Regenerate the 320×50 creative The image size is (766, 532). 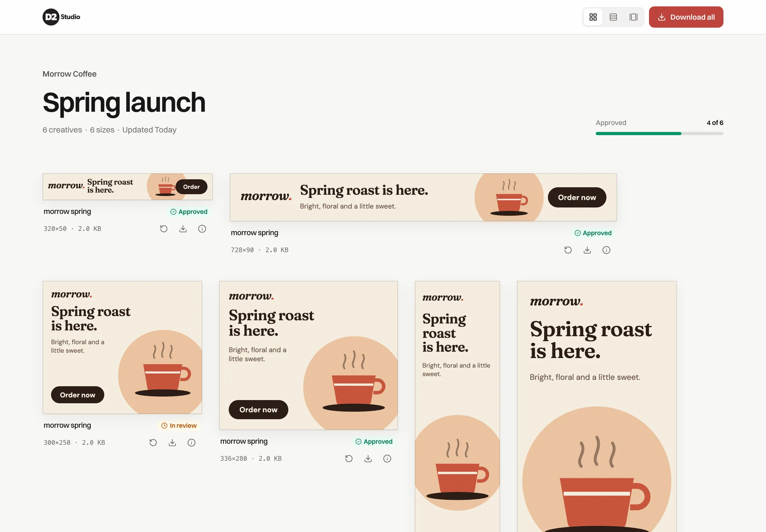[163, 229]
